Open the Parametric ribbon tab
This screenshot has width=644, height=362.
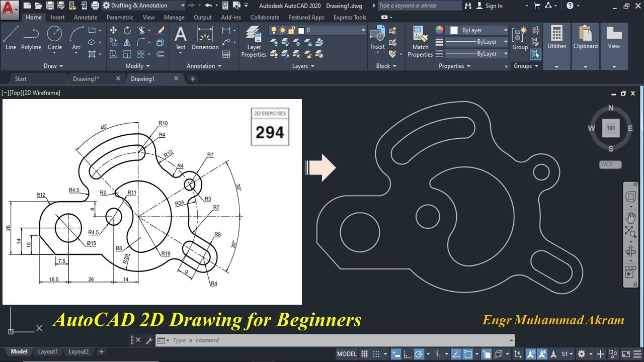click(120, 17)
